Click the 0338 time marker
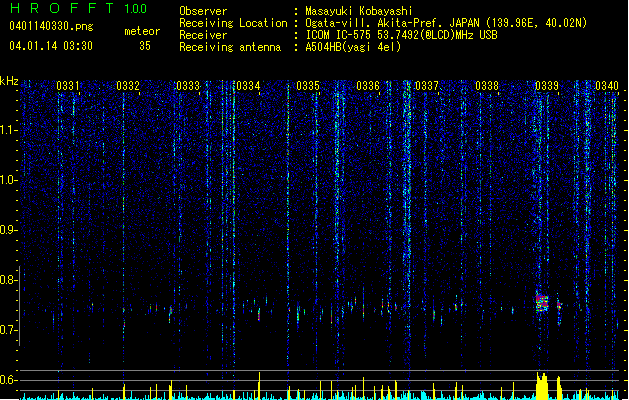 pos(487,86)
